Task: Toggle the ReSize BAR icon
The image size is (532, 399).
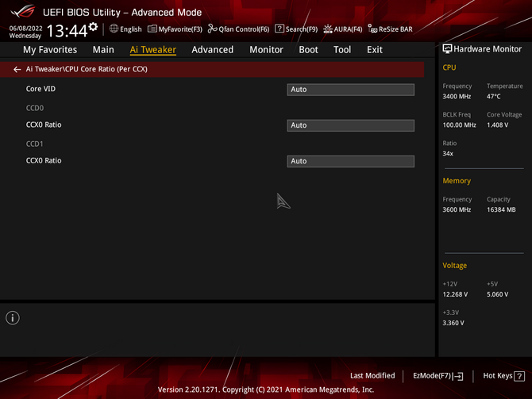Action: pos(372,29)
